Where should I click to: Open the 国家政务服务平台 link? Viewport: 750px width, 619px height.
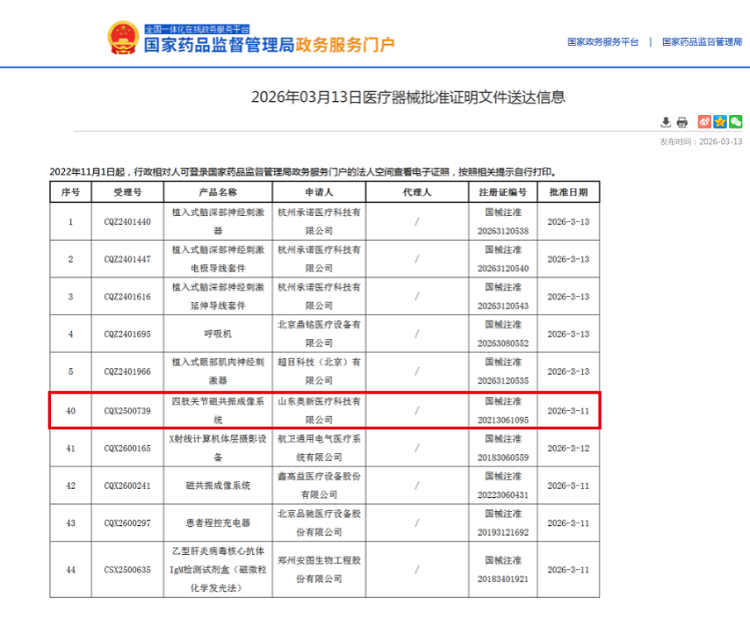[x=602, y=42]
